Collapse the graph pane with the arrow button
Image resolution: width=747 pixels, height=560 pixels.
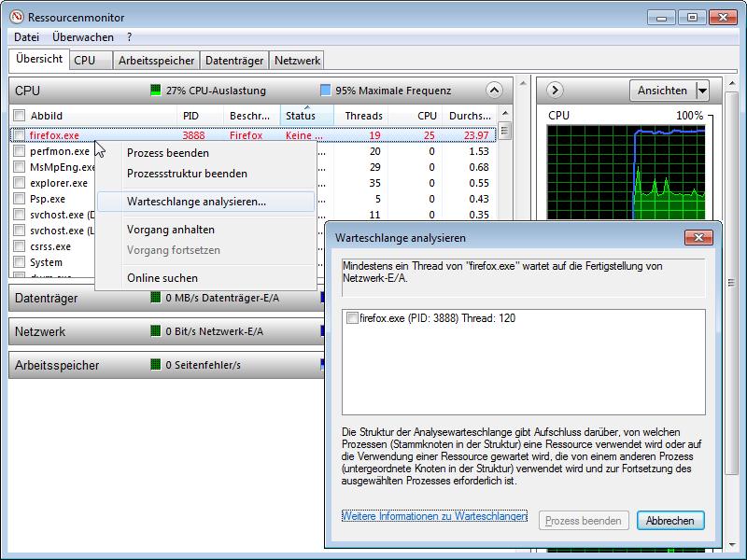(x=554, y=91)
